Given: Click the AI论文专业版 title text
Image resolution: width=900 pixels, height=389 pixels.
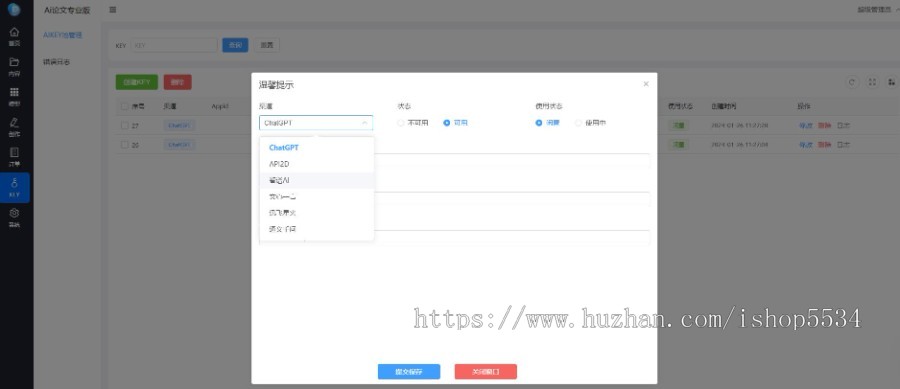Looking at the screenshot, I should tap(67, 10).
